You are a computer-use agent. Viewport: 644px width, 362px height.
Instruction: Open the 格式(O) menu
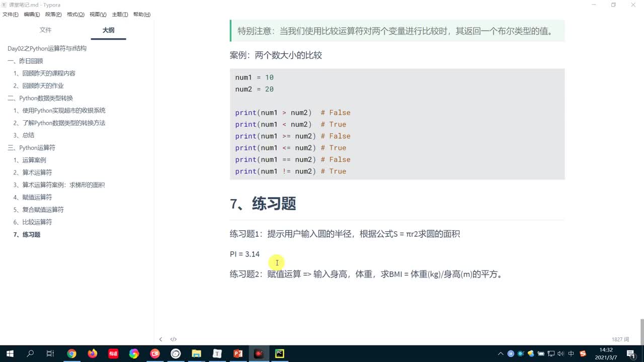pyautogui.click(x=75, y=15)
